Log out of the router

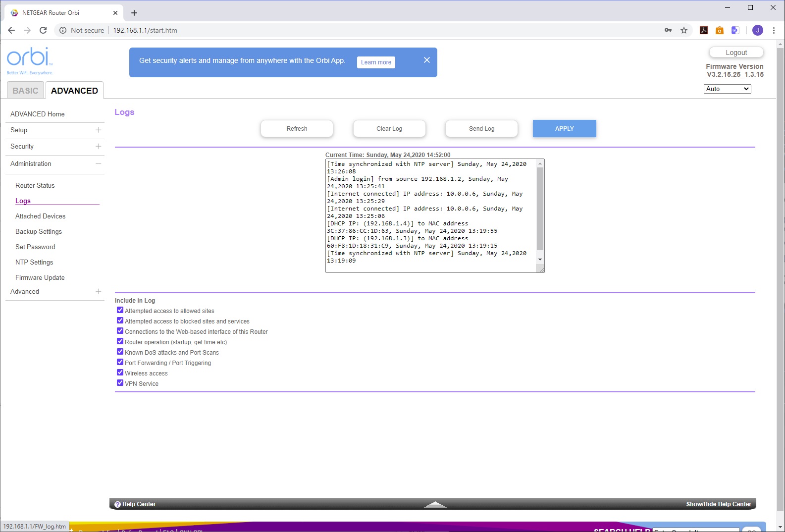[x=736, y=53]
